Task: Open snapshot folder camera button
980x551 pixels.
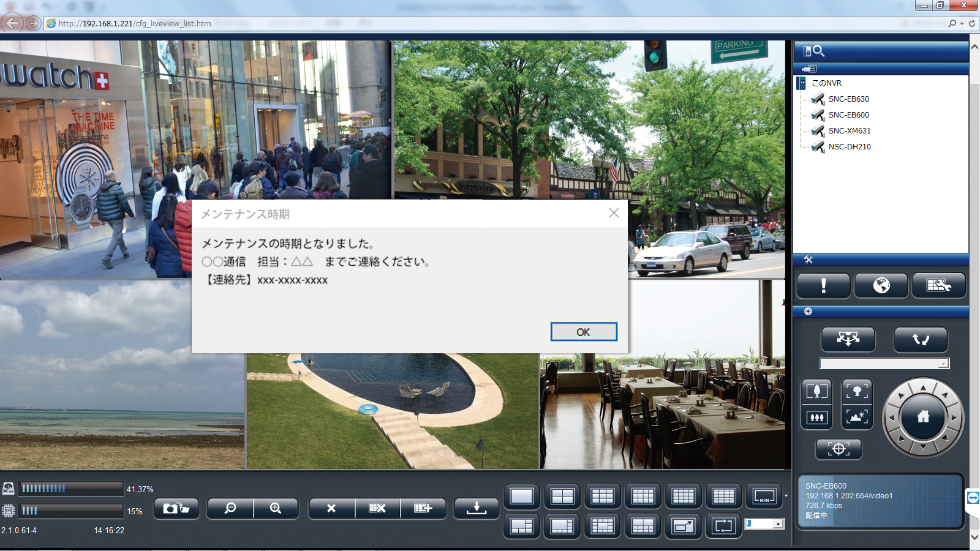Action: (x=176, y=508)
